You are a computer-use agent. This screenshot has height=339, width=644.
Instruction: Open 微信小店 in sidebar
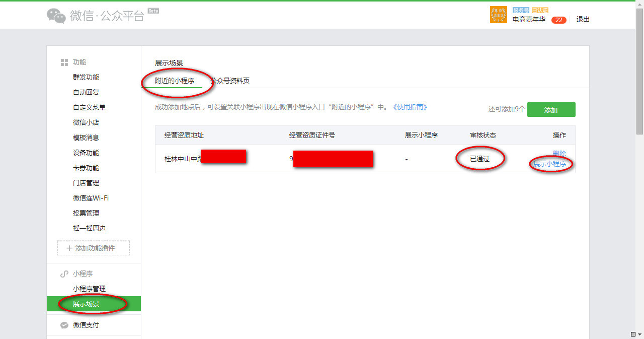click(86, 122)
